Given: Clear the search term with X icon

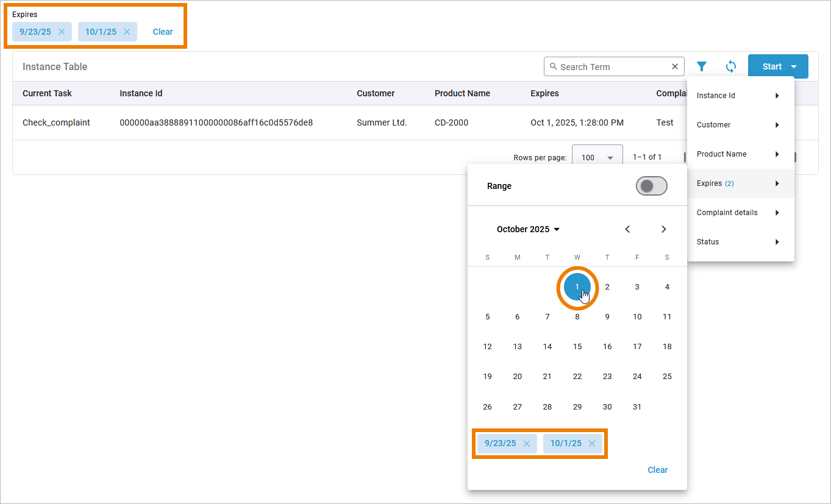Looking at the screenshot, I should (x=675, y=67).
